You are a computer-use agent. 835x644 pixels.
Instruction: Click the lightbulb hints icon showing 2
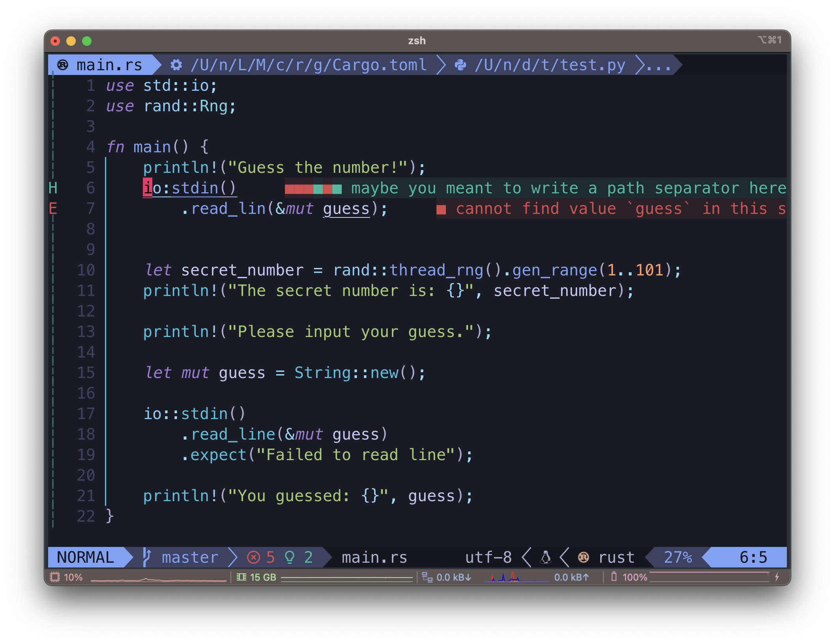290,558
